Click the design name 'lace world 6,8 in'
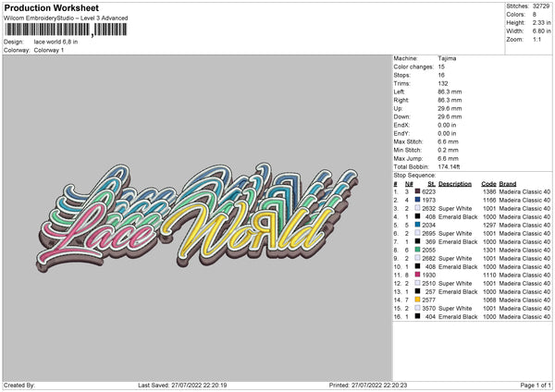555x392 pixels. coord(55,42)
